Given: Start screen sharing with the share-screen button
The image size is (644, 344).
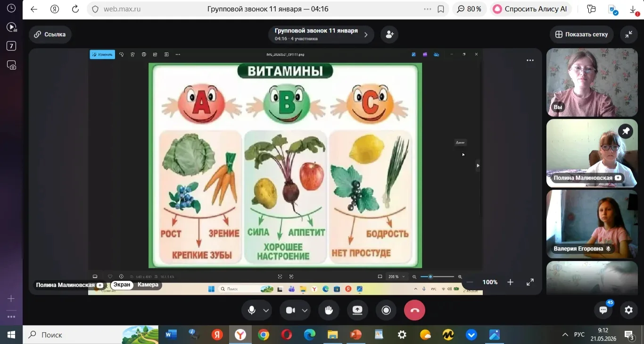Looking at the screenshot, I should click(357, 310).
